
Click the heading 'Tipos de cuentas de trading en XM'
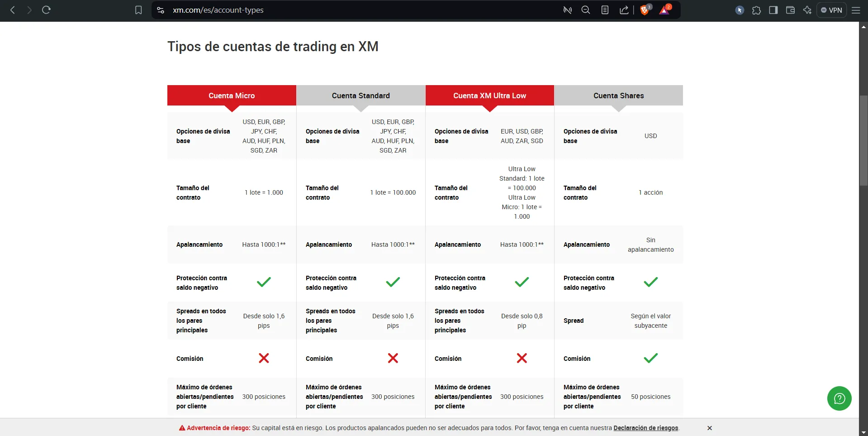coord(273,47)
